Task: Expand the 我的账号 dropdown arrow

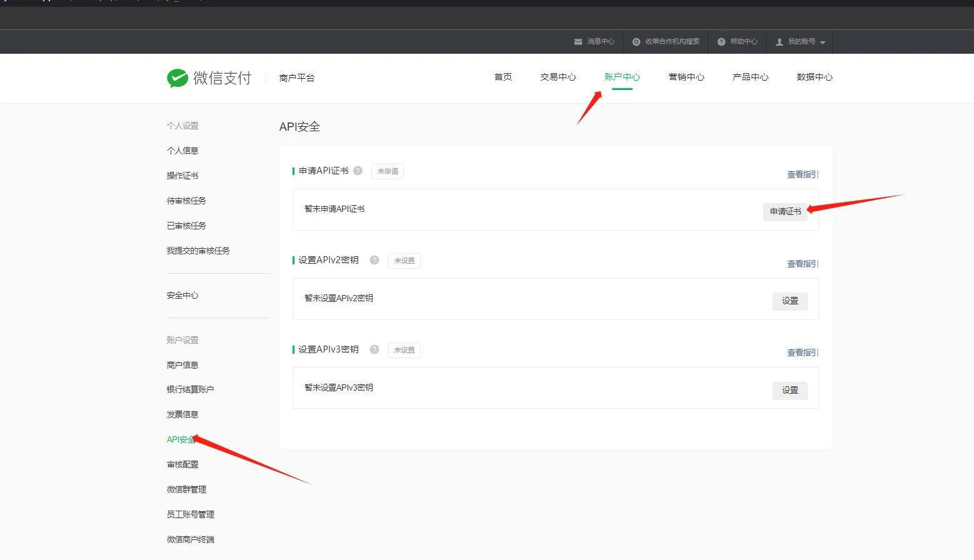Action: tap(822, 42)
